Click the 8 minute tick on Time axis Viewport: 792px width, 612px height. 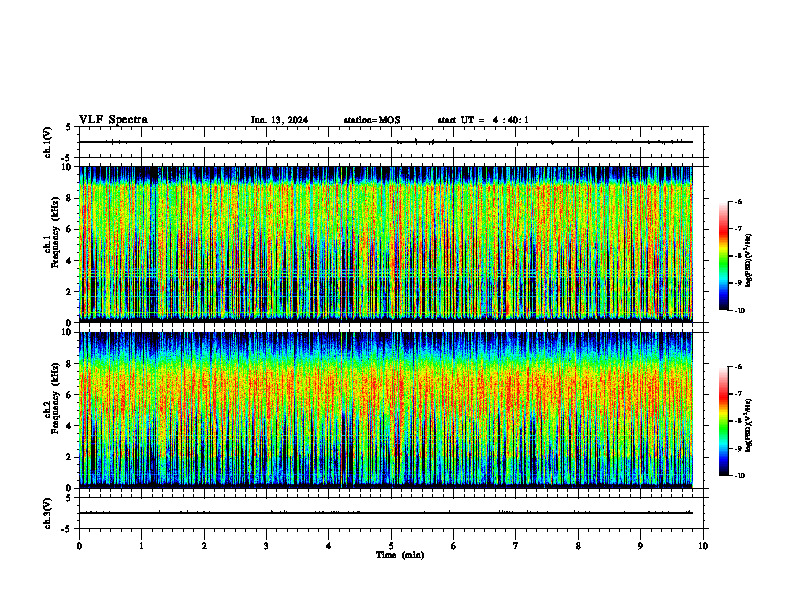(x=578, y=546)
